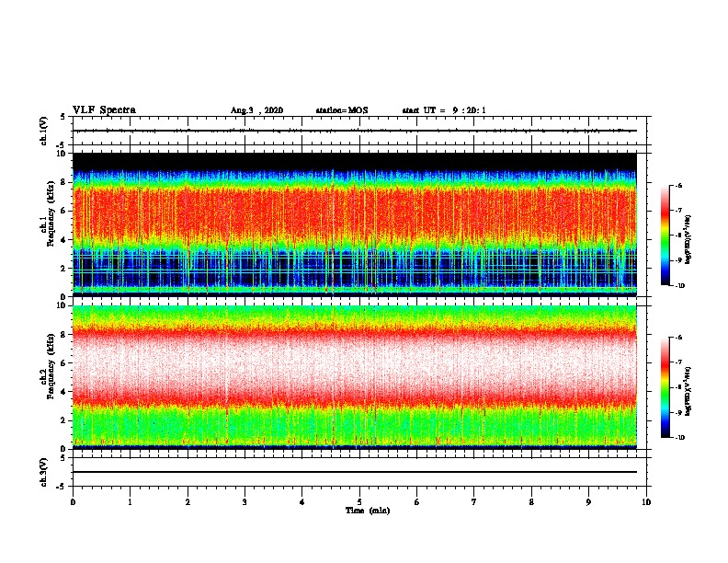The height and width of the screenshot is (563, 728).
Task: Click the "3" label on the time axis
Action: click(x=245, y=501)
